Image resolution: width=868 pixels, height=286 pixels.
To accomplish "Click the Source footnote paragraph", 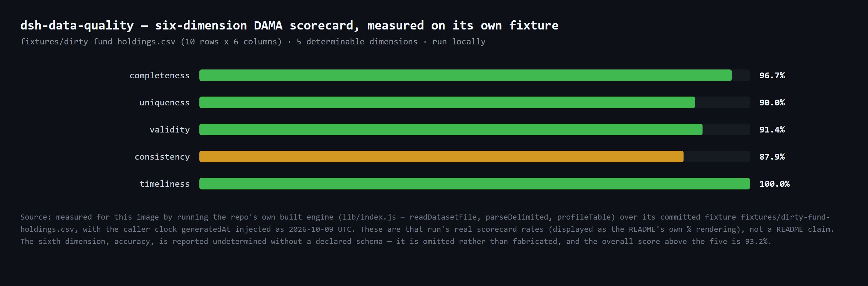I will coord(427,229).
